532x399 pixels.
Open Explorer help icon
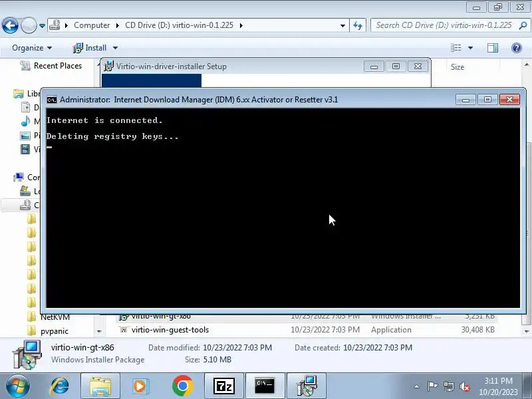[x=517, y=48]
